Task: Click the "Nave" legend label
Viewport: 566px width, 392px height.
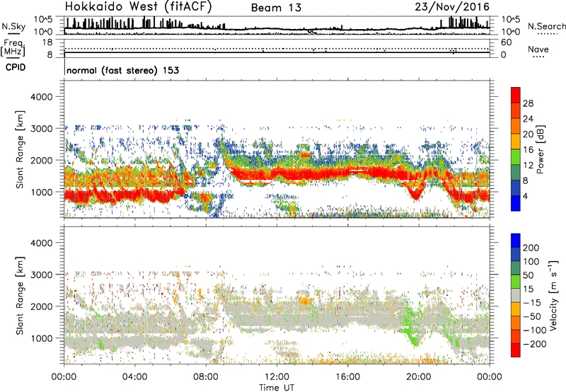Action: 538,49
